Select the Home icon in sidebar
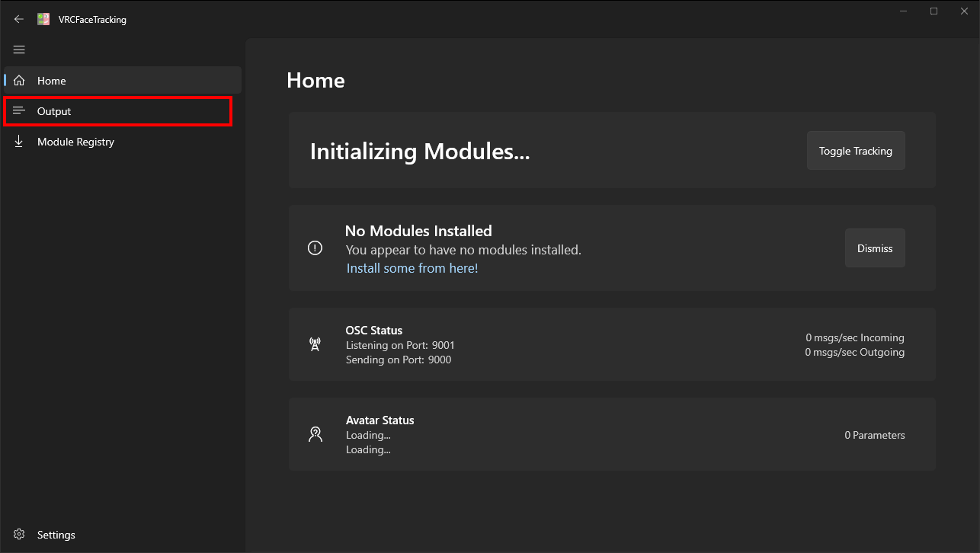Image resolution: width=980 pixels, height=553 pixels. pos(20,81)
